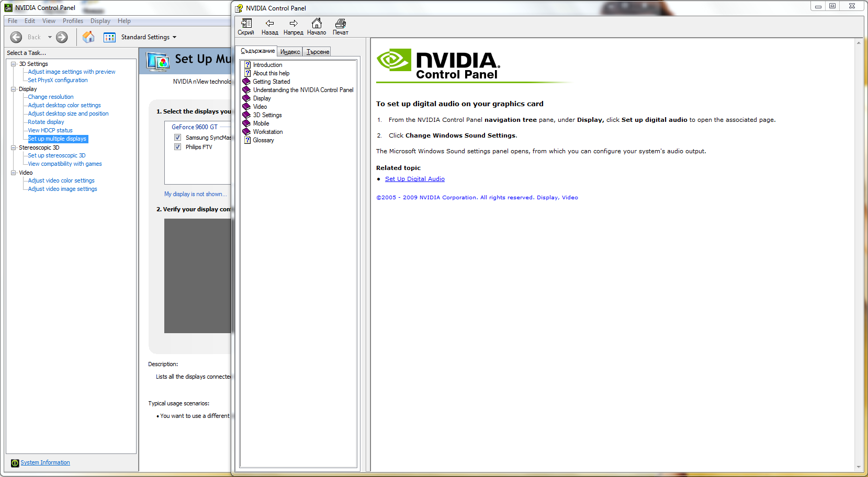The width and height of the screenshot is (868, 477).
Task: Click the gray display configuration preview area
Action: pos(198,276)
